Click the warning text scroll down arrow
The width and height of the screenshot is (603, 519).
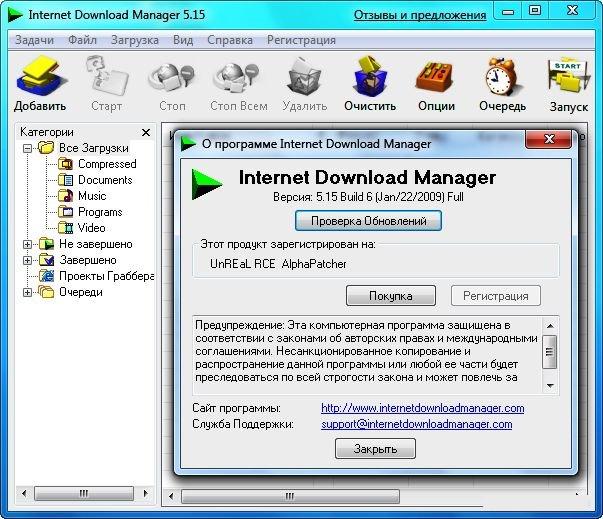[x=550, y=386]
